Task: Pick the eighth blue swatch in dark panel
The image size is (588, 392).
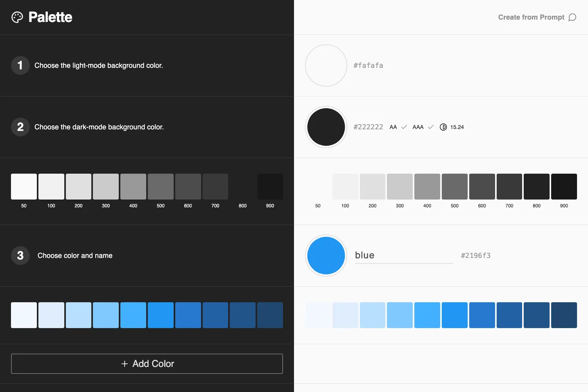Action: (x=215, y=315)
